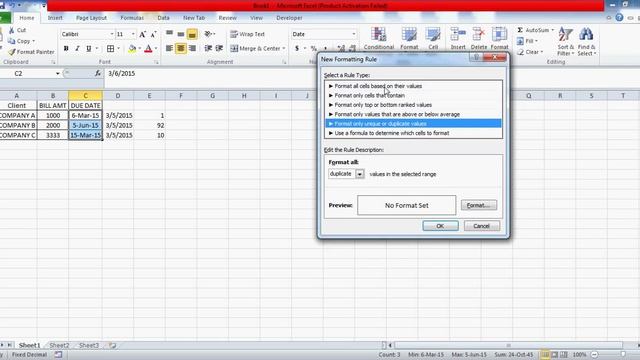Click Cancel in New Formatting Rule
The width and height of the screenshot is (640, 360).
(x=482, y=226)
